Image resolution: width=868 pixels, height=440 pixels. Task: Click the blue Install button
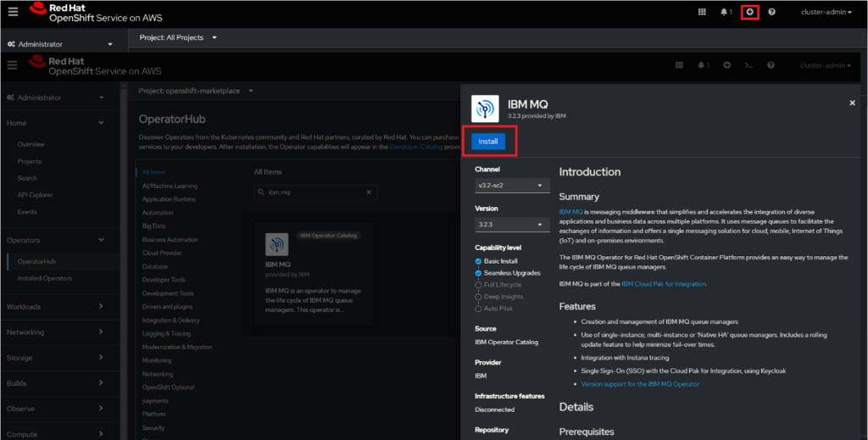tap(488, 142)
